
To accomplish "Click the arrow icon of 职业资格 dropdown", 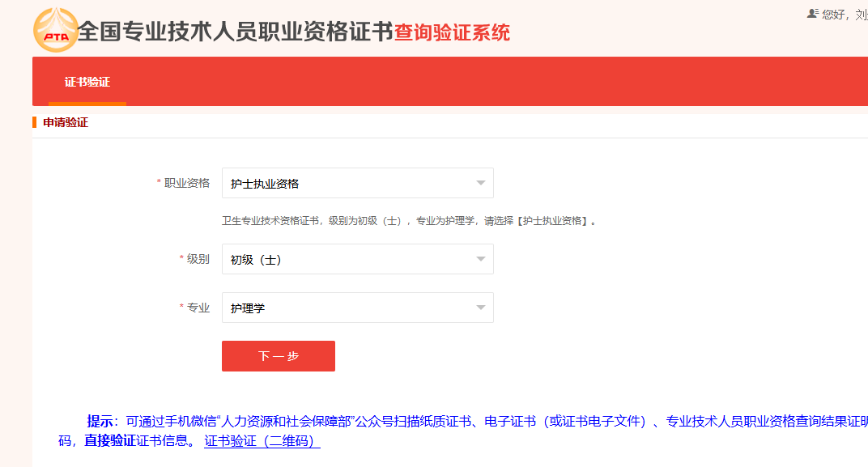I will coord(480,183).
